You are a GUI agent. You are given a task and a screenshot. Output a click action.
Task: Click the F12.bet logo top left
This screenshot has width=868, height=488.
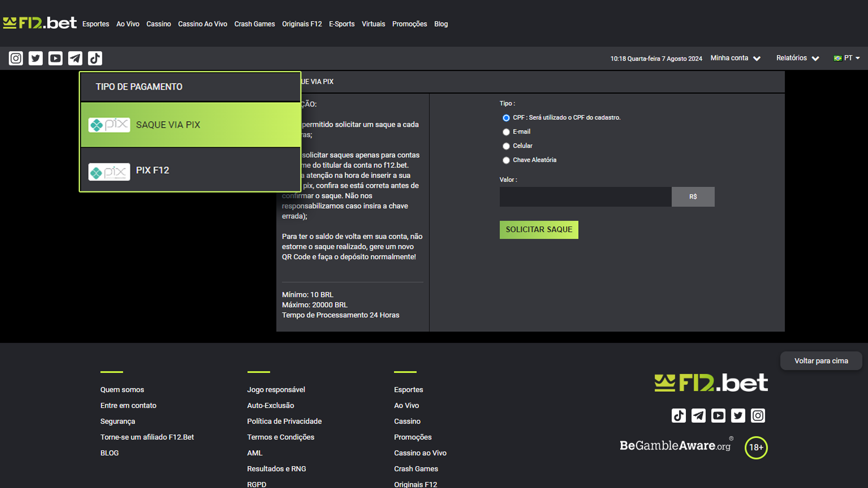(40, 23)
